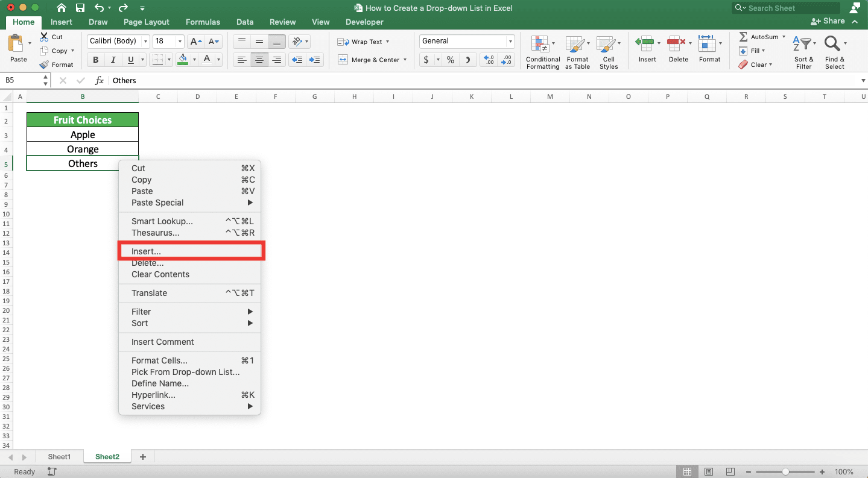This screenshot has width=868, height=478.
Task: Apply comma style format
Action: (467, 60)
